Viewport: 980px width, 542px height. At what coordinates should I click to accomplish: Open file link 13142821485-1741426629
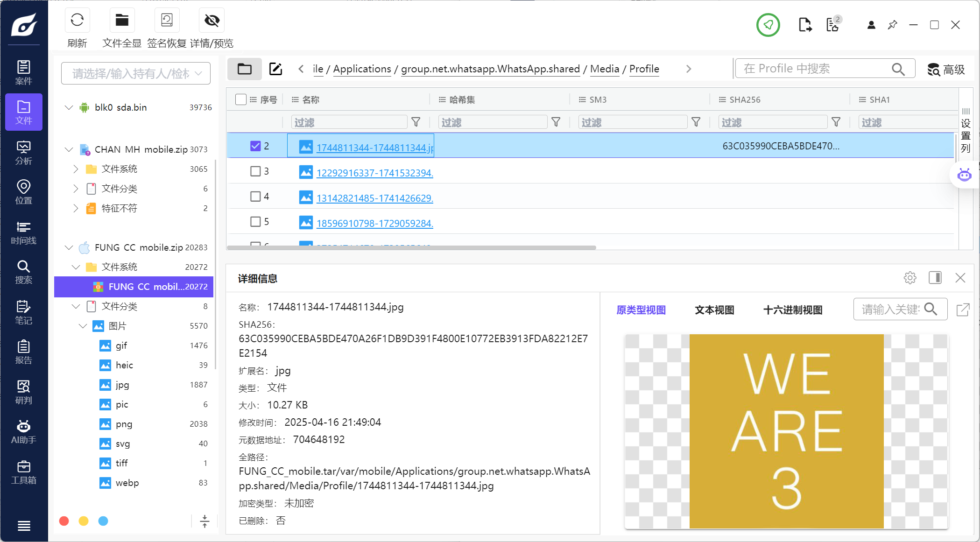tap(374, 198)
